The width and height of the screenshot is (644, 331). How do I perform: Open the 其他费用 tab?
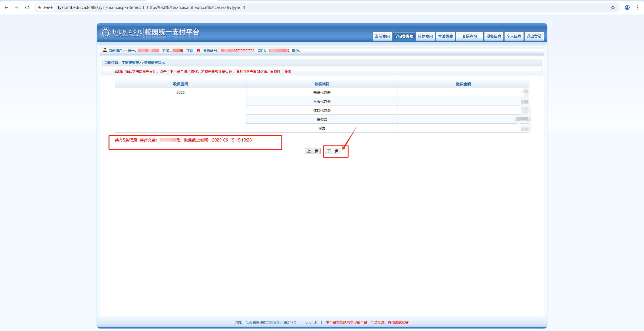pos(425,36)
